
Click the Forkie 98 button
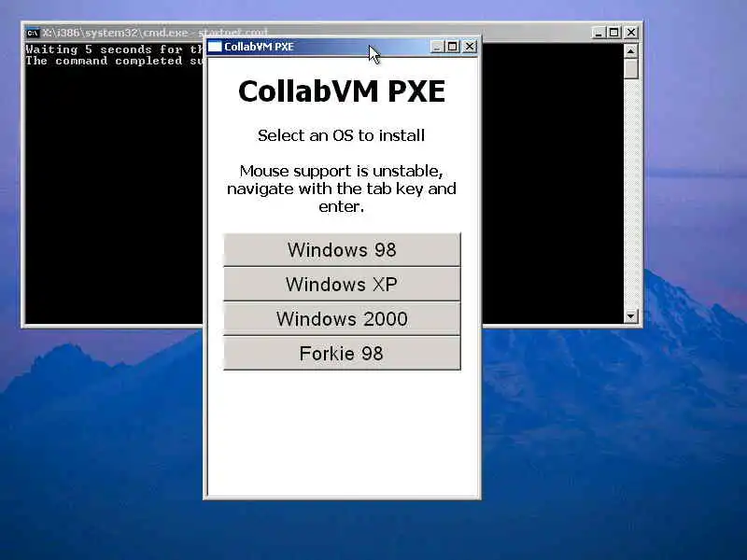342,354
